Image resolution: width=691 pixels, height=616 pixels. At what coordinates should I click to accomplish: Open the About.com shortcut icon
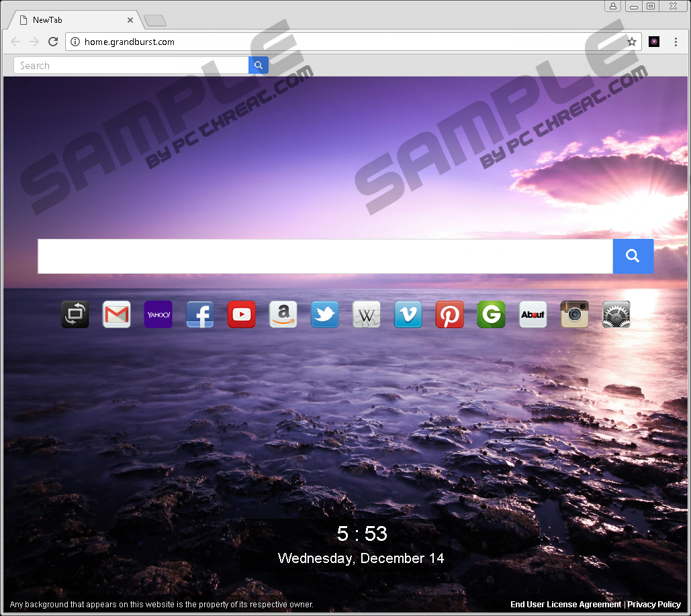coord(533,315)
